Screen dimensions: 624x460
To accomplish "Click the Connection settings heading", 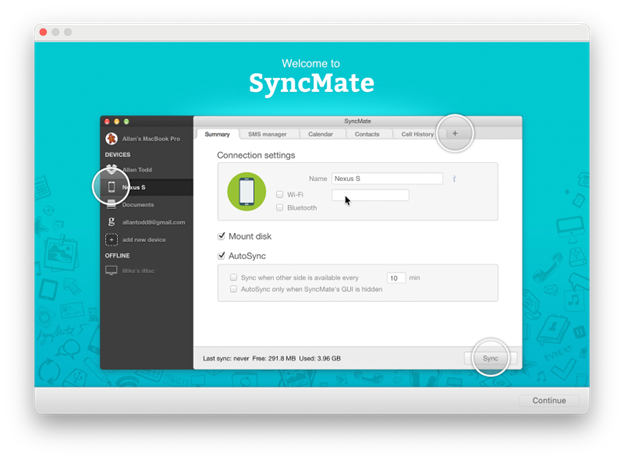I will (x=256, y=155).
